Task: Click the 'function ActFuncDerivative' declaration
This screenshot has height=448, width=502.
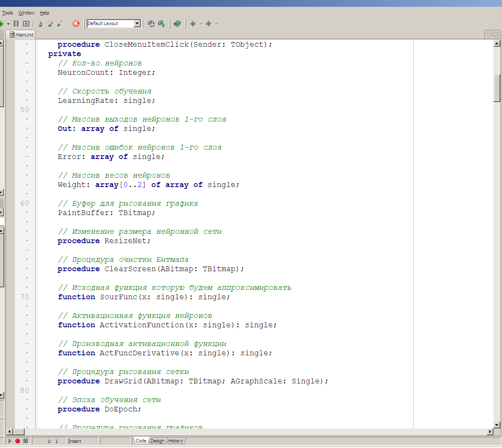Action: click(165, 353)
